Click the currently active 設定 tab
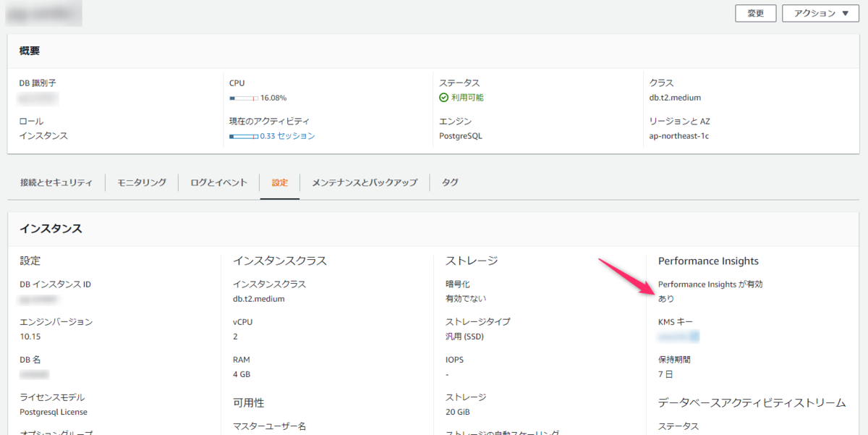This screenshot has width=868, height=435. (x=279, y=182)
